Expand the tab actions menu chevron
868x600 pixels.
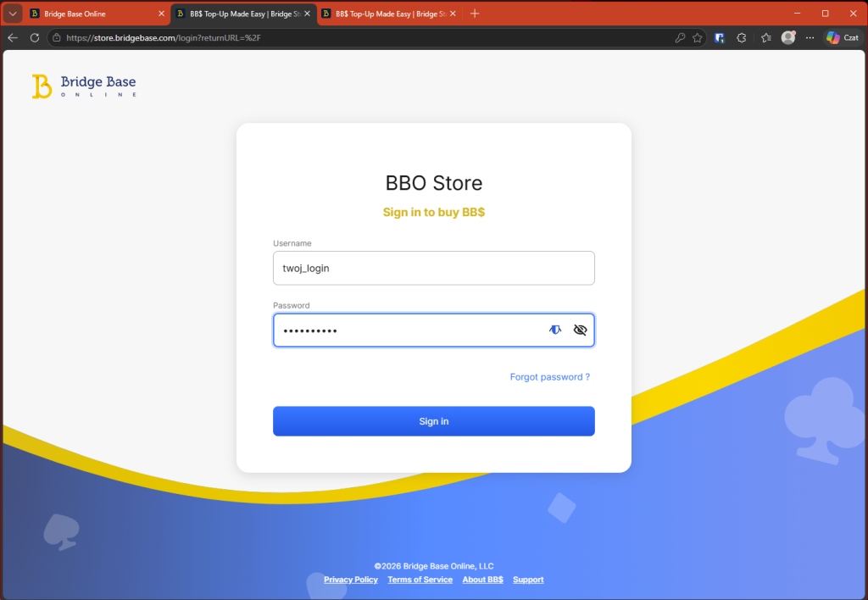13,14
